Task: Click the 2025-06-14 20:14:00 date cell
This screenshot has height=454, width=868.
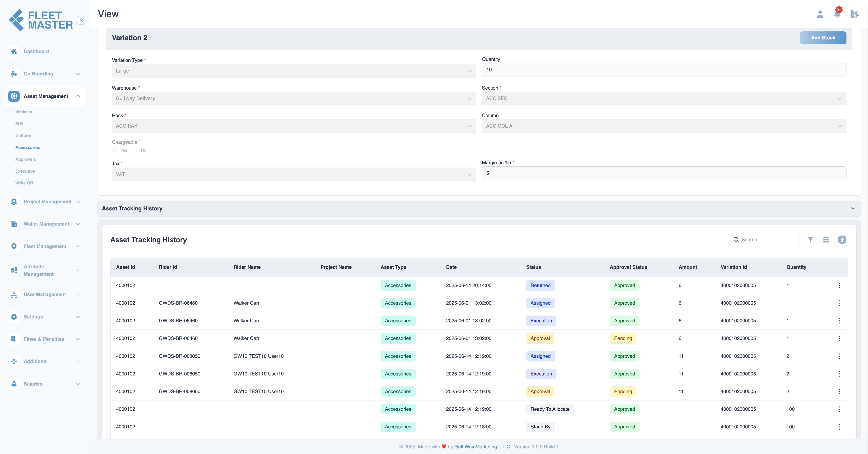Action: (469, 286)
